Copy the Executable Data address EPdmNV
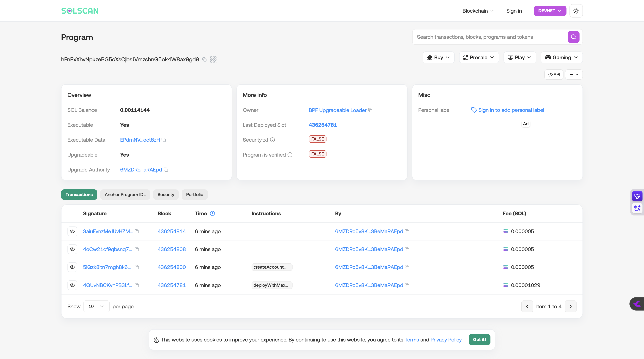This screenshot has height=359, width=644. (164, 140)
